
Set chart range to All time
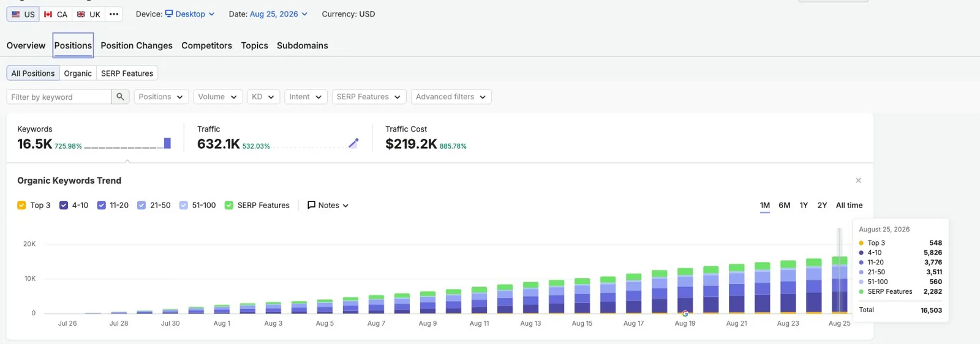coord(849,205)
